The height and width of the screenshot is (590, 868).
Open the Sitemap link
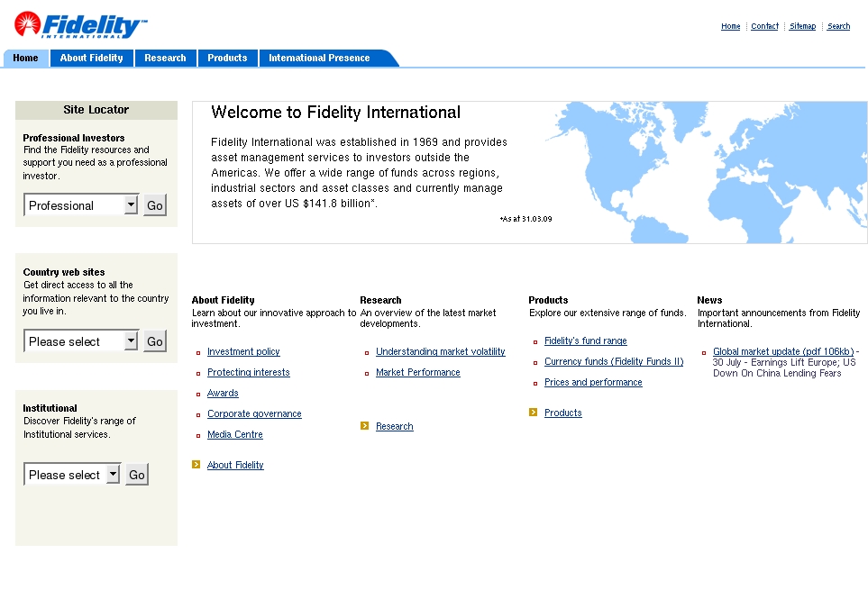pyautogui.click(x=803, y=26)
